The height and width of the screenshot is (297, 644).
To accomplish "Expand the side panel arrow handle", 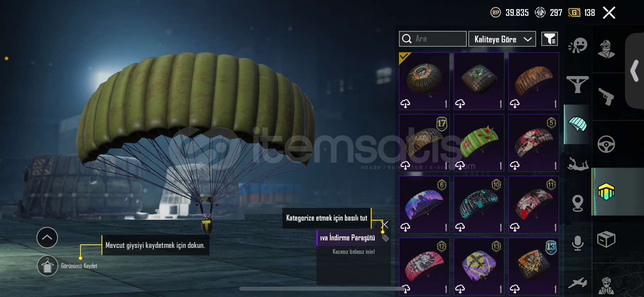I will click(x=634, y=71).
